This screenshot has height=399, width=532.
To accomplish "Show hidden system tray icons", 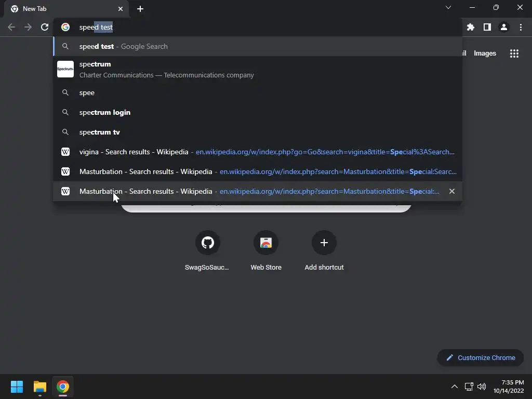I will [454, 387].
